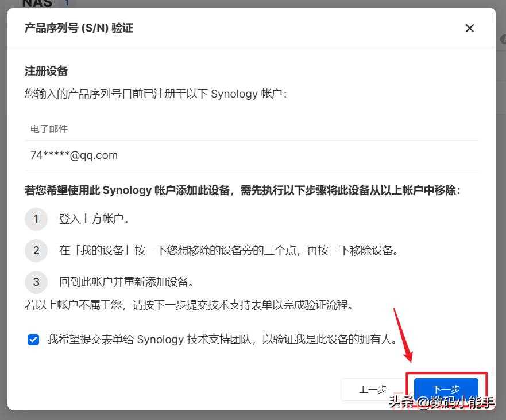The image size is (506, 420).
Task: Click the 注册设备 heading
Action: pos(46,71)
